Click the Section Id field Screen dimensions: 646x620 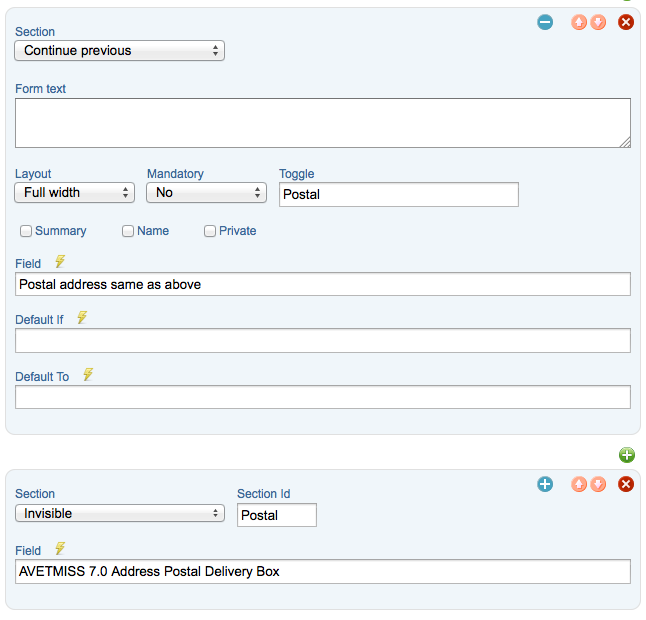tap(276, 515)
